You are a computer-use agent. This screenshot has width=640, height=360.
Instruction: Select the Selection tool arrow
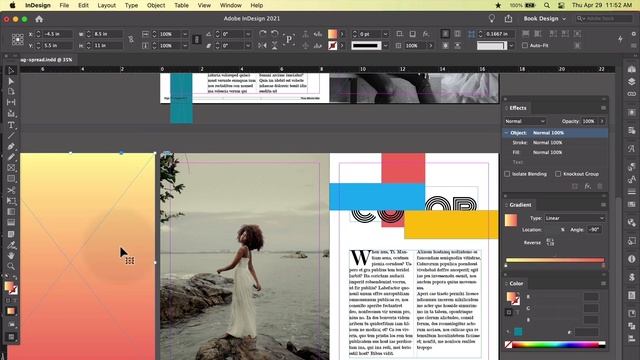tap(11, 71)
